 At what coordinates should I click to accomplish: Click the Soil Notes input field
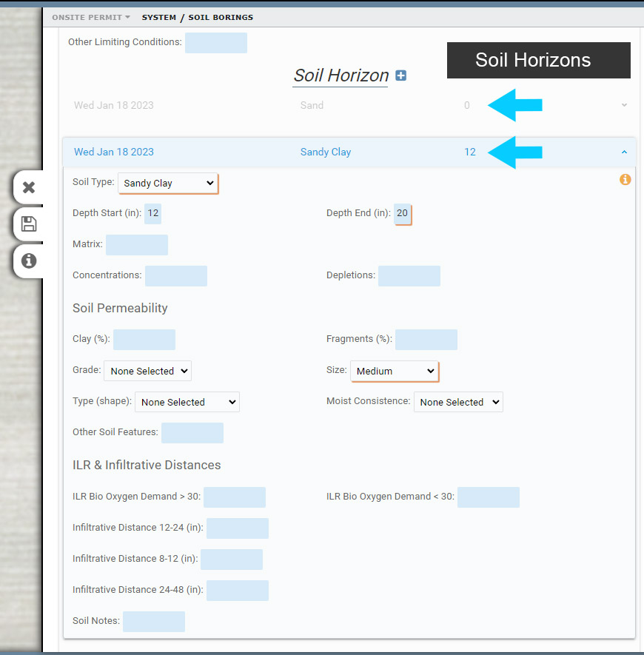(x=153, y=622)
